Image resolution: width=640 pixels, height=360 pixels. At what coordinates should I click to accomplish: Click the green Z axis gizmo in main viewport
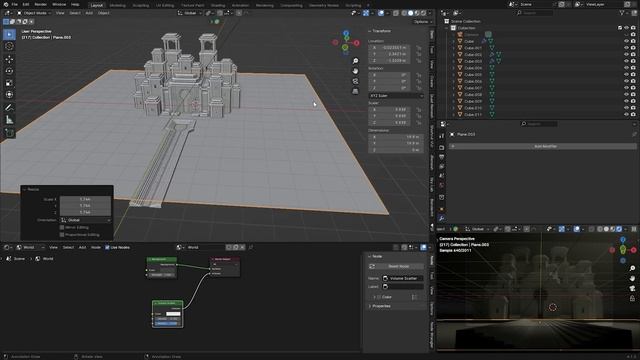345,48
